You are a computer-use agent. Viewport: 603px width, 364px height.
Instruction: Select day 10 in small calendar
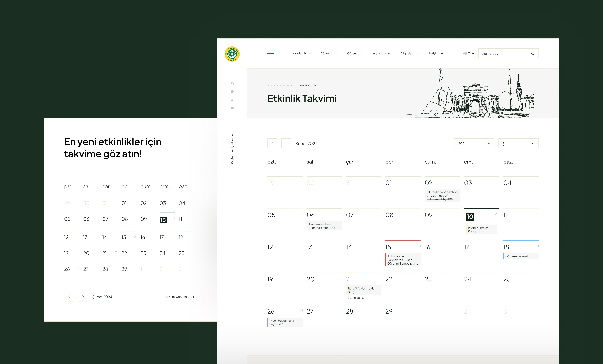click(163, 220)
